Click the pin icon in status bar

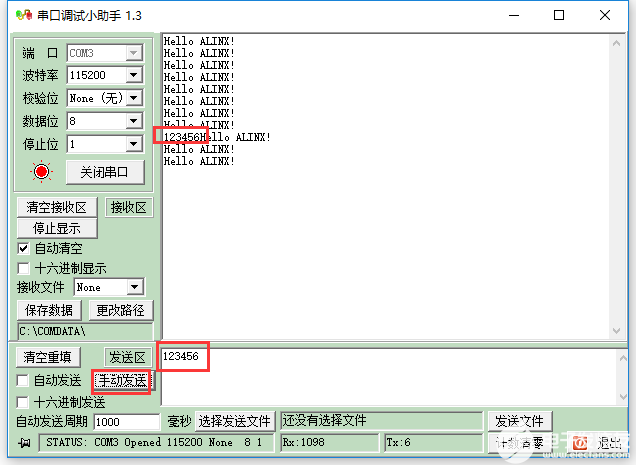[x=24, y=443]
